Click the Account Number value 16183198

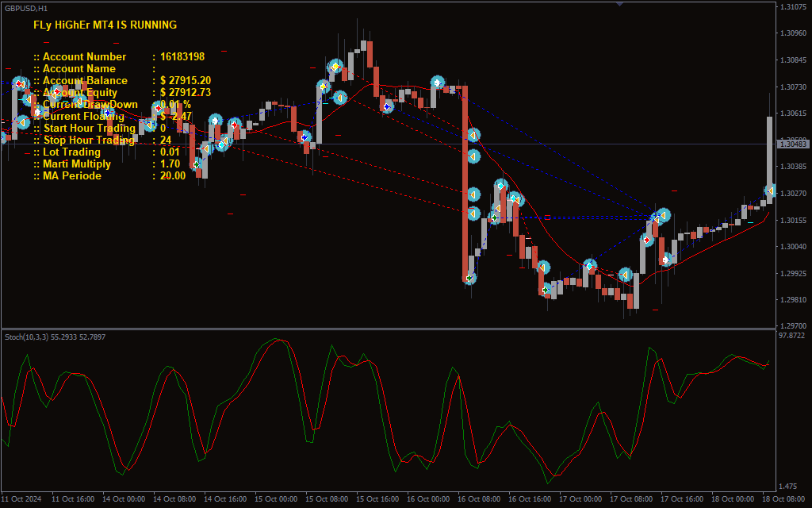coord(182,57)
